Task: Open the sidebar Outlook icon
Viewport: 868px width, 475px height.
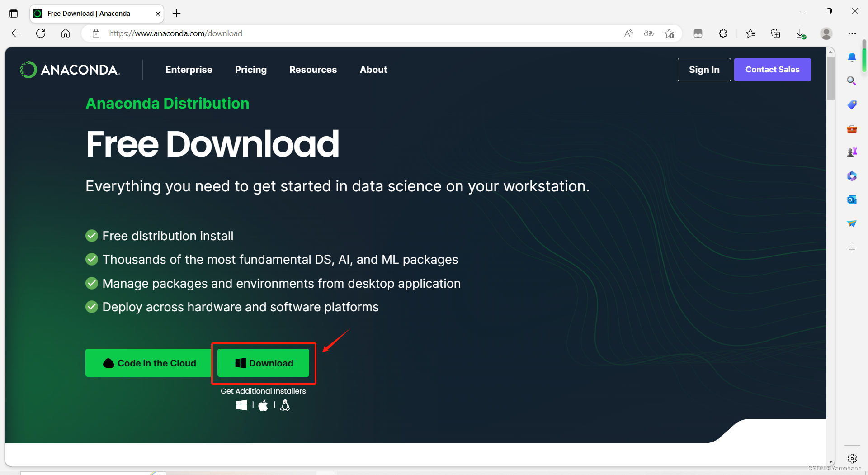Action: click(x=852, y=199)
